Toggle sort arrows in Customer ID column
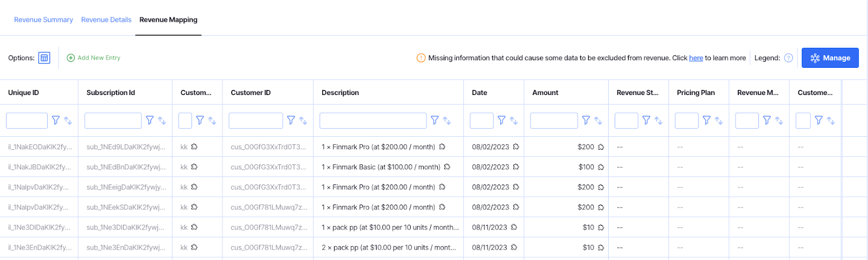 click(x=303, y=121)
